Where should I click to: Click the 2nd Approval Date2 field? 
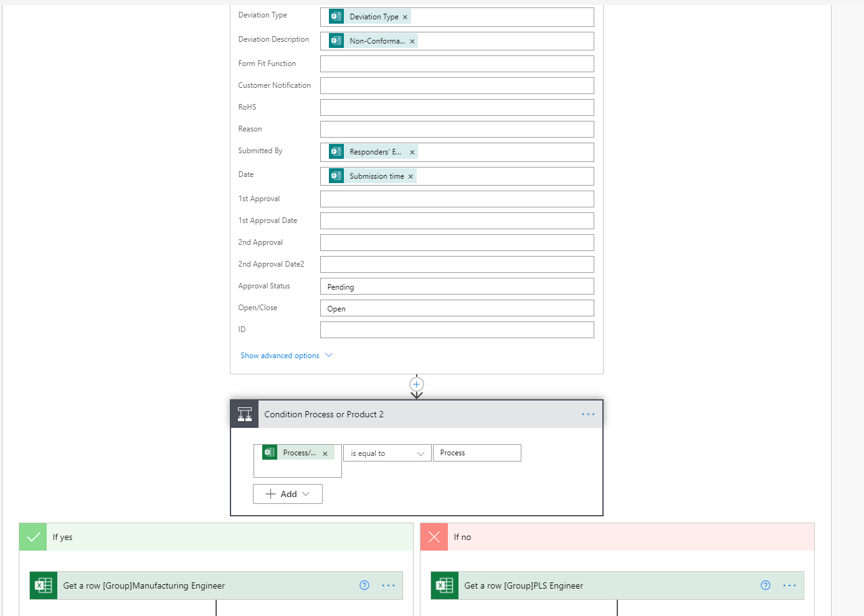457,265
